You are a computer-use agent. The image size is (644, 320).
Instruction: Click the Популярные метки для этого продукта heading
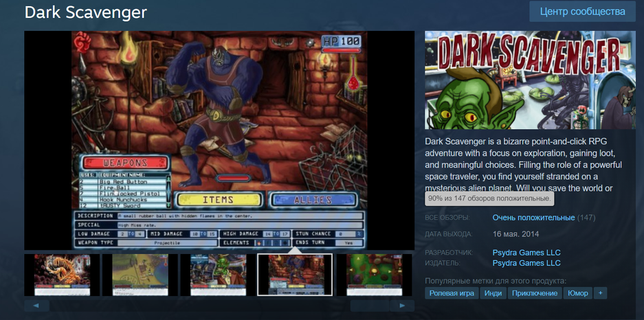coord(496,281)
